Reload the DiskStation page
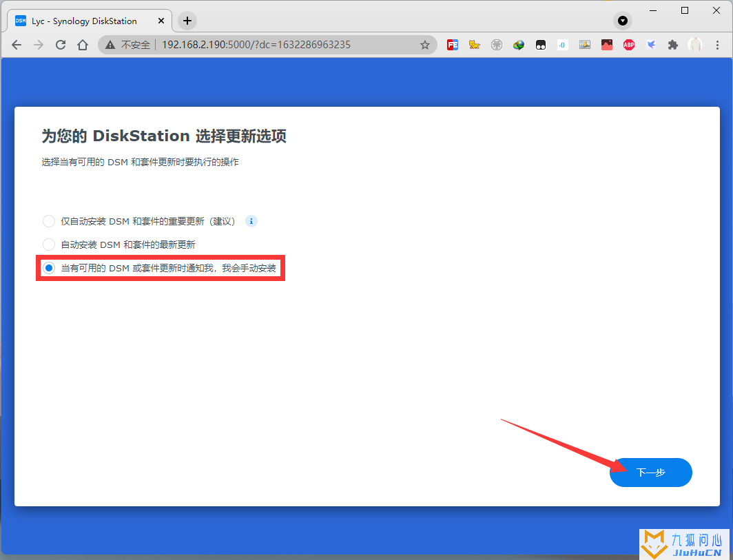The image size is (733, 560). [x=61, y=45]
